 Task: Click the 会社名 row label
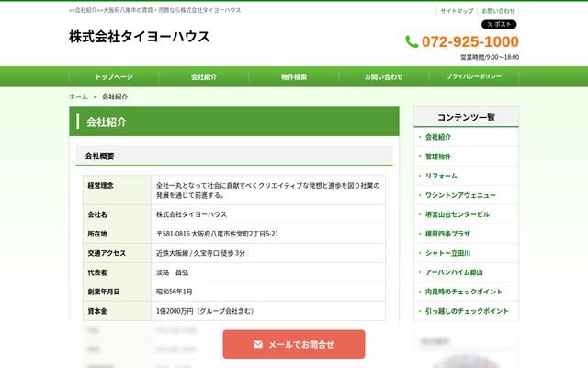click(97, 214)
